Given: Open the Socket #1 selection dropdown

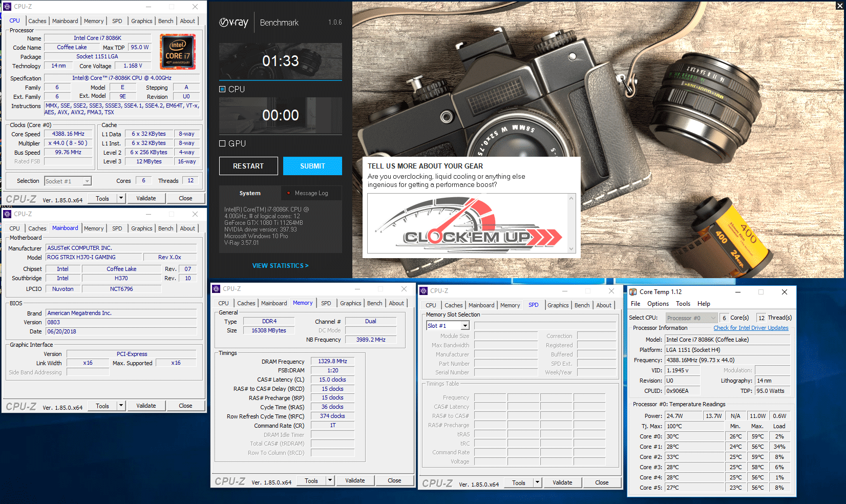Looking at the screenshot, I should click(87, 181).
